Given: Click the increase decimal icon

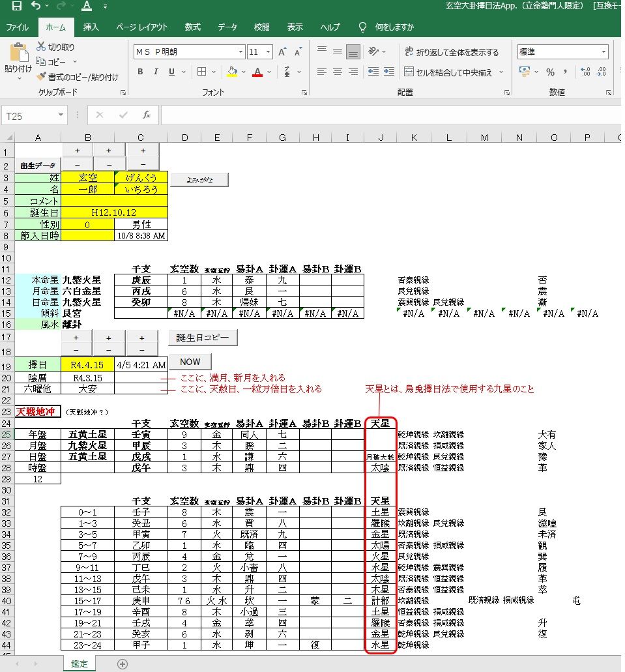Looking at the screenshot, I should tap(585, 72).
